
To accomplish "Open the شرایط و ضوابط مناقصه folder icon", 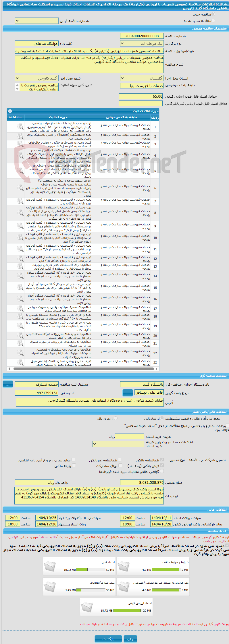I will pyautogui.click(x=124, y=566).
